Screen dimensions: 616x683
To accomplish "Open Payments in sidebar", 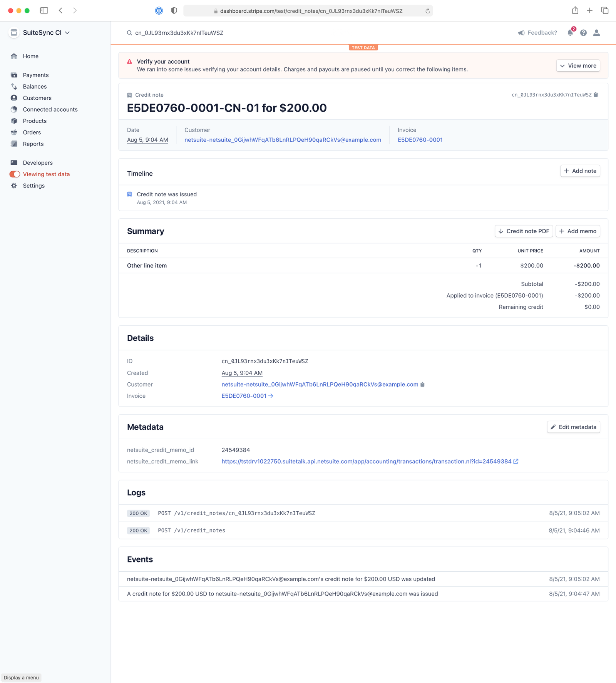I will point(36,75).
